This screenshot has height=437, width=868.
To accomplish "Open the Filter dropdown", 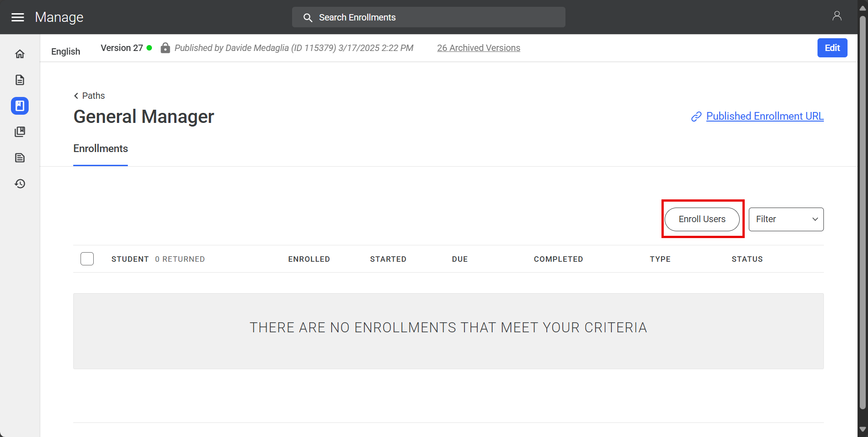I will point(785,219).
